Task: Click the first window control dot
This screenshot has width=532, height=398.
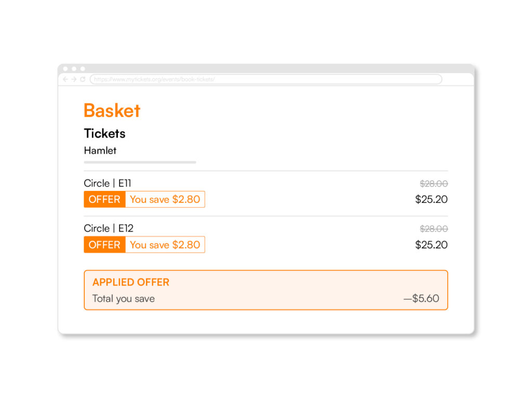Action: click(x=65, y=69)
